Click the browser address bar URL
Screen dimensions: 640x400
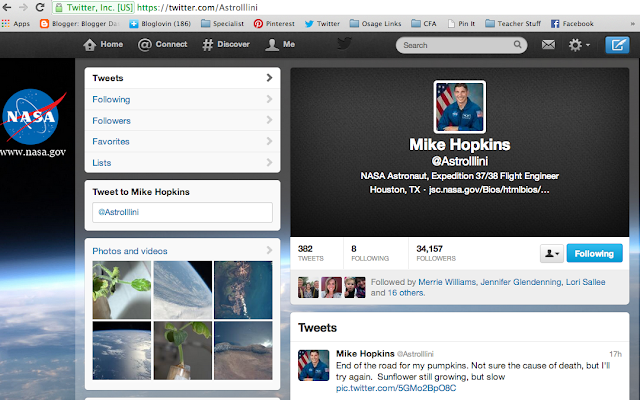[x=197, y=7]
